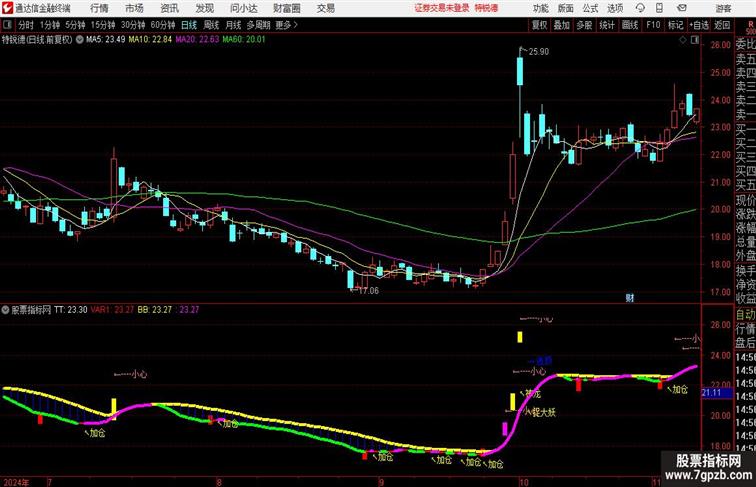Click the circle icon before 股票指标网 indicator
This screenshot has width=756, height=487.
tap(5, 310)
